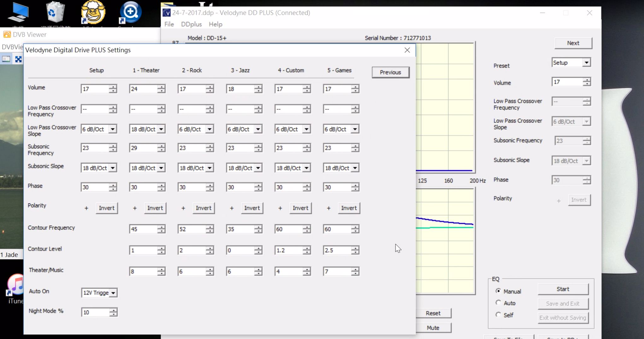Click the Reset button

[433, 313]
